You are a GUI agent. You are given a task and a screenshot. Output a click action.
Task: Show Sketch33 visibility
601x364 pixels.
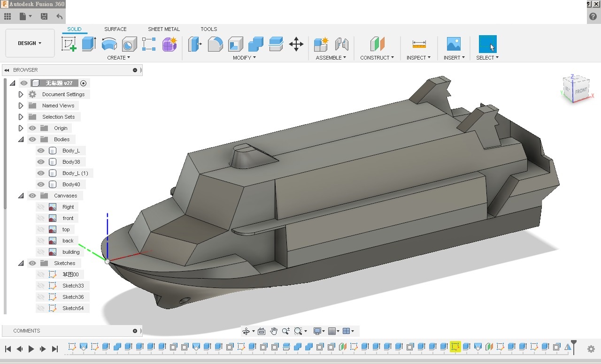click(x=41, y=286)
